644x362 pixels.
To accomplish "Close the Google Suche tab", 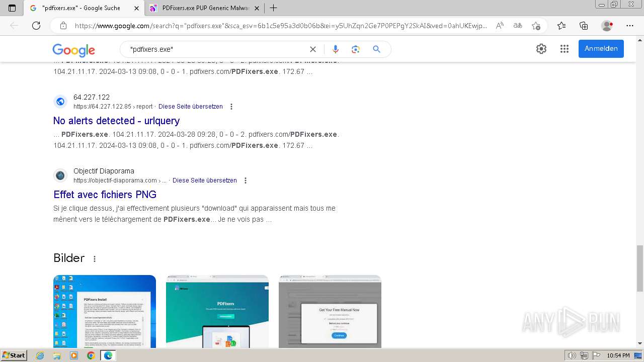I will coord(137,8).
